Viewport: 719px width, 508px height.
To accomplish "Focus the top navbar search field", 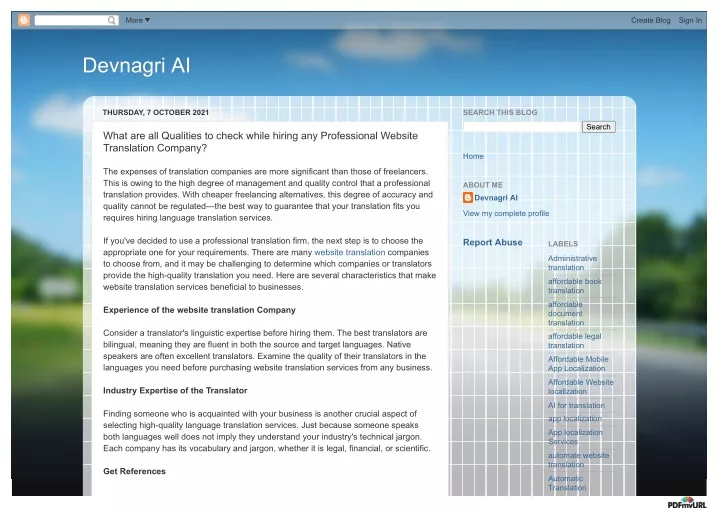I will (76, 20).
